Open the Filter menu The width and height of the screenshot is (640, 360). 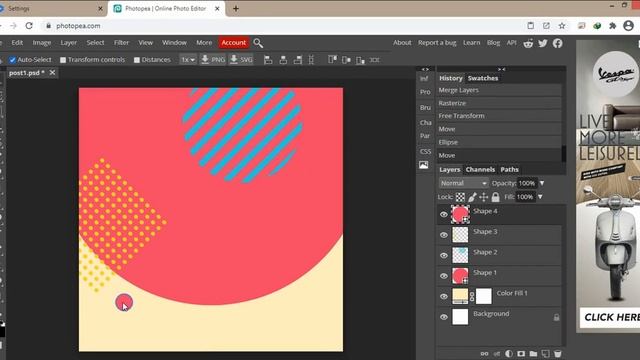[x=121, y=42]
